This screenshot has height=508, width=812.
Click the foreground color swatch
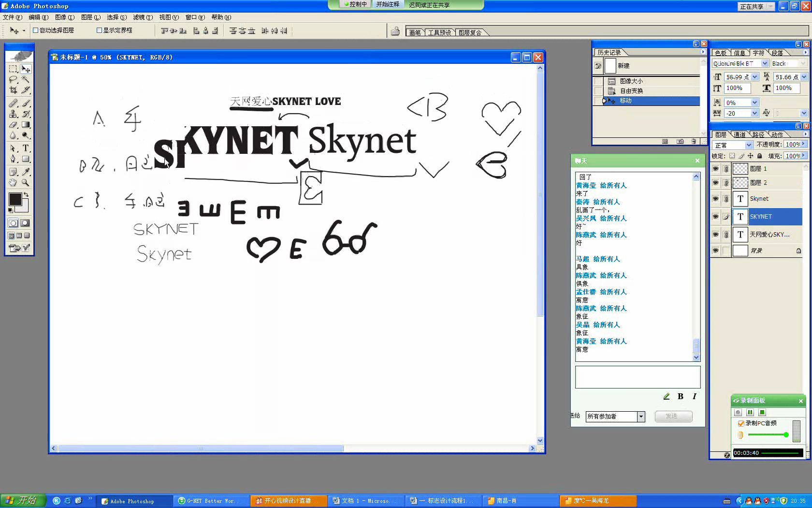pyautogui.click(x=14, y=199)
